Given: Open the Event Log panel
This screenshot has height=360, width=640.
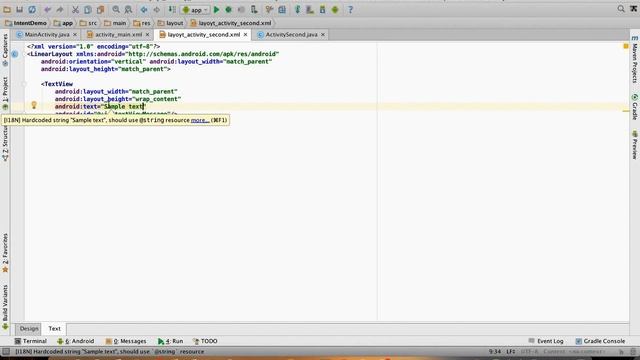Looking at the screenshot, I should [546, 341].
